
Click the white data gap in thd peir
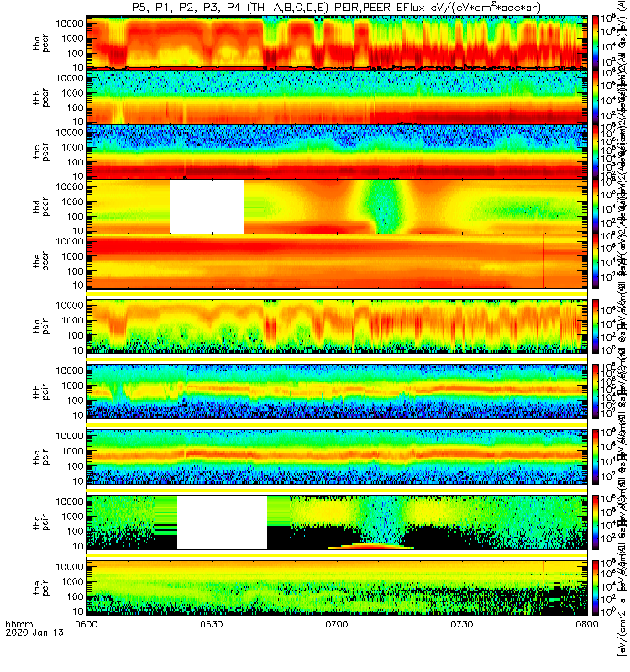tap(222, 522)
